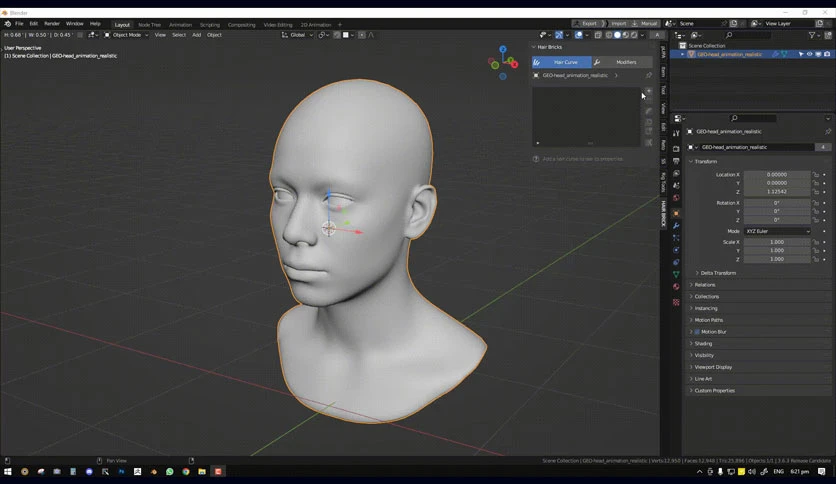Viewport: 836px width, 484px height.
Task: Open the pivot point dropdown
Action: click(323, 35)
